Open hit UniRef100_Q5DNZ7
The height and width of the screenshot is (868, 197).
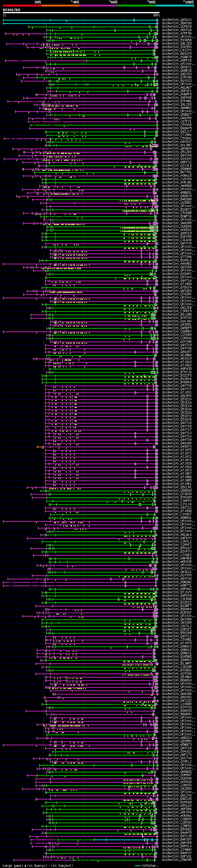click(177, 115)
